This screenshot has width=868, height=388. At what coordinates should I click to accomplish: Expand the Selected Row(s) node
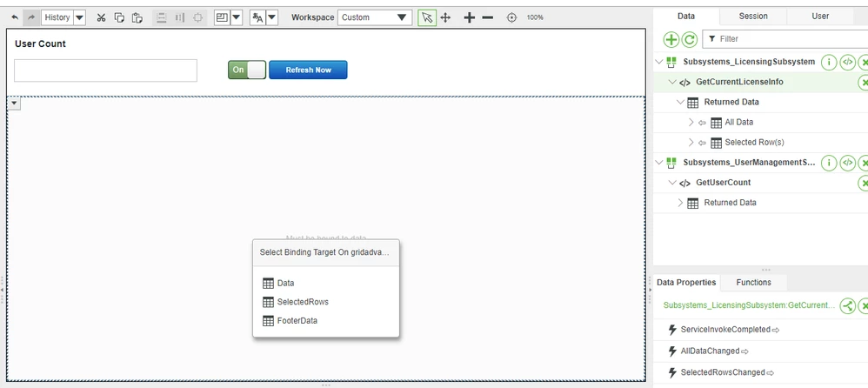(x=691, y=143)
